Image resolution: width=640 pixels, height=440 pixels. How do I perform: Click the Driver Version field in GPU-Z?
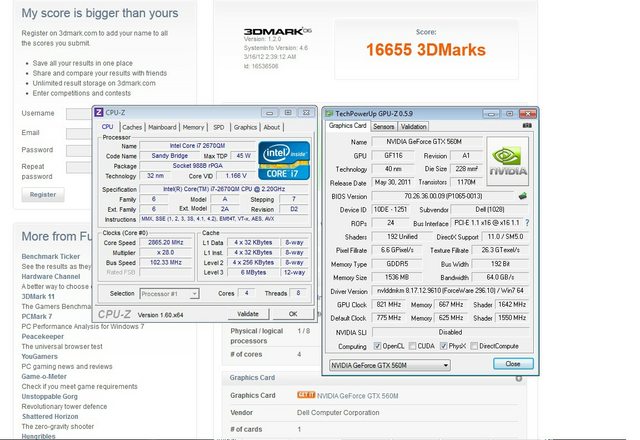tap(450, 291)
